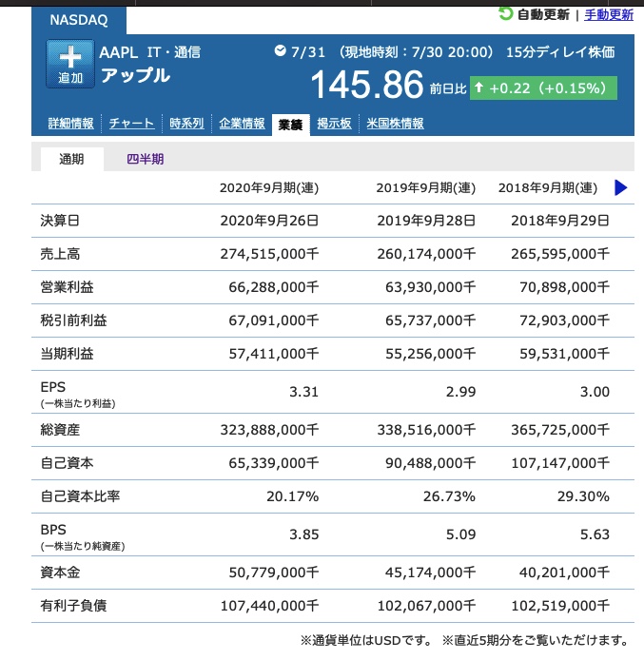Click the 102,519,000千 debt value
The height and width of the screenshot is (660, 644).
(560, 606)
